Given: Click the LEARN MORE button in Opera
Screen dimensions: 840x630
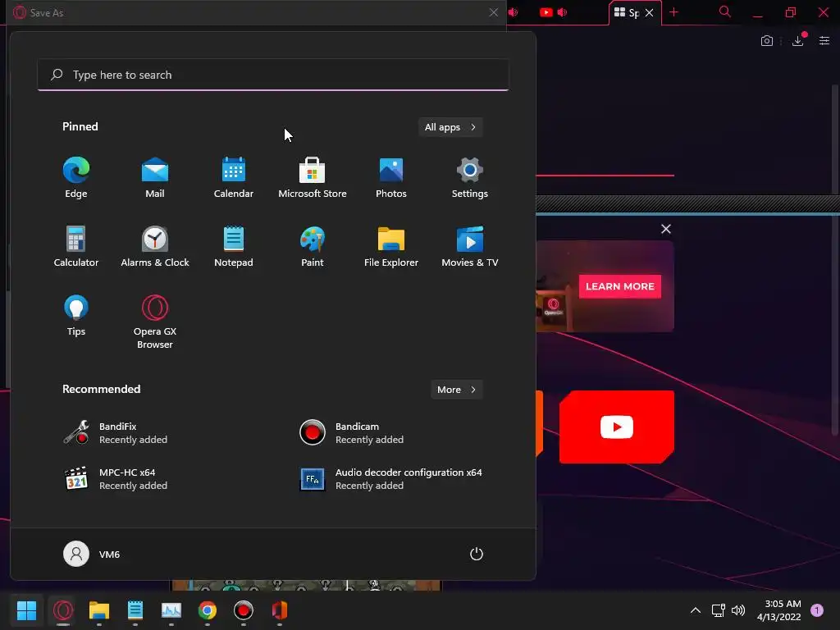Looking at the screenshot, I should [620, 286].
